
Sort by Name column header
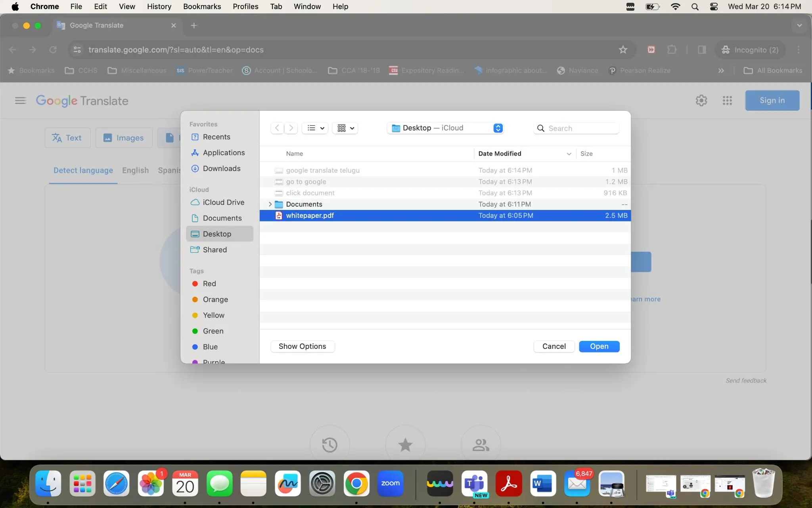(295, 154)
